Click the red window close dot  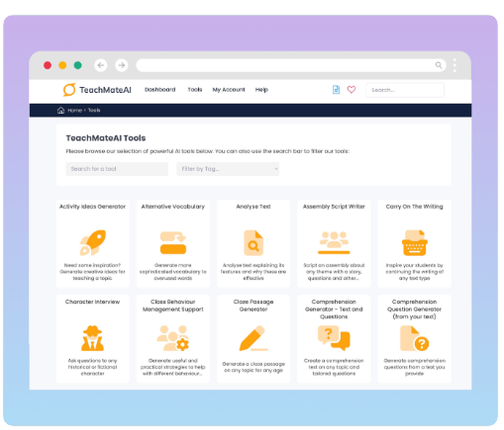pyautogui.click(x=47, y=65)
